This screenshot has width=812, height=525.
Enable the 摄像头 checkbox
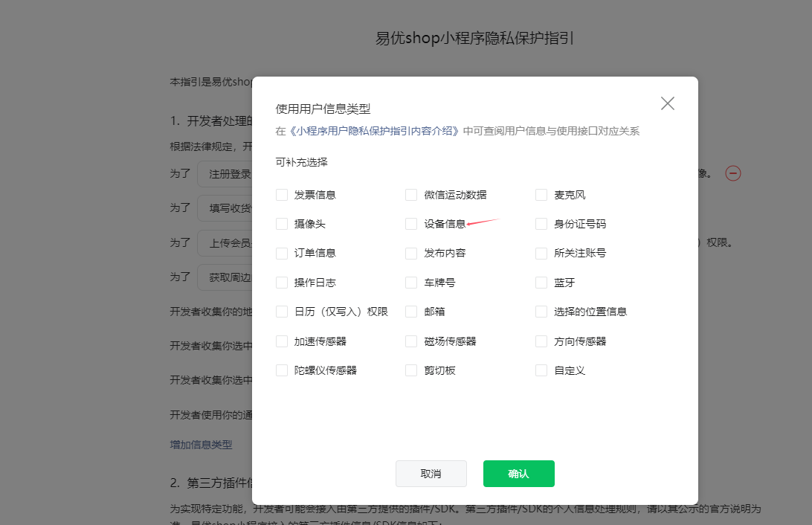(281, 223)
